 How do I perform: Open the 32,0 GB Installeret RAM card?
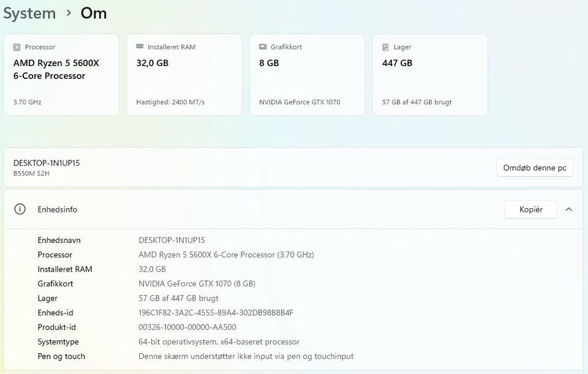tap(184, 75)
